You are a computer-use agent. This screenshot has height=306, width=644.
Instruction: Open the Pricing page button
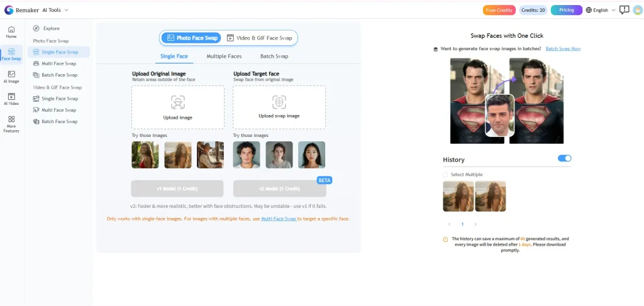[x=567, y=10]
